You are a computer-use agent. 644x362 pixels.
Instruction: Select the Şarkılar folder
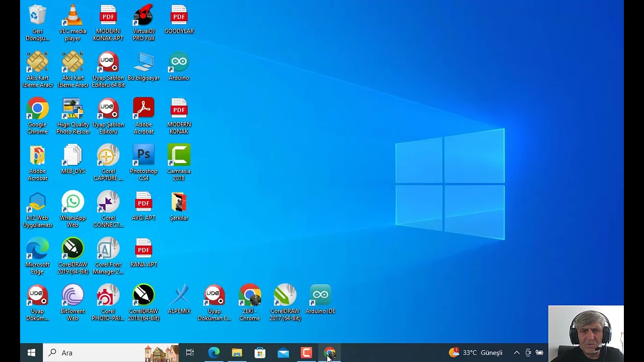click(x=179, y=207)
